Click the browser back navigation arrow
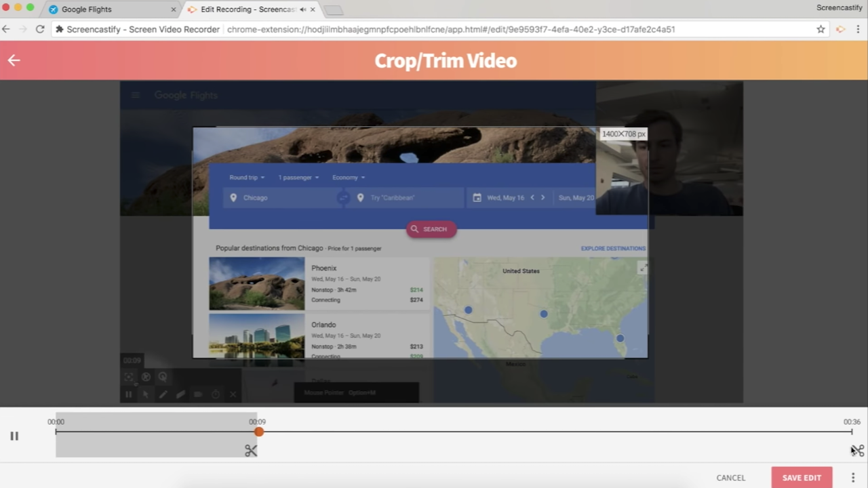 [x=7, y=29]
